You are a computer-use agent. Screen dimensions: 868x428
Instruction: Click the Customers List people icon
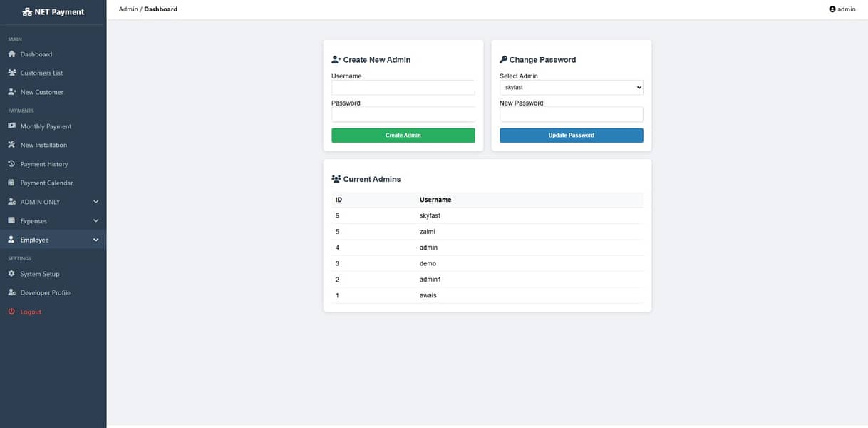tap(11, 73)
